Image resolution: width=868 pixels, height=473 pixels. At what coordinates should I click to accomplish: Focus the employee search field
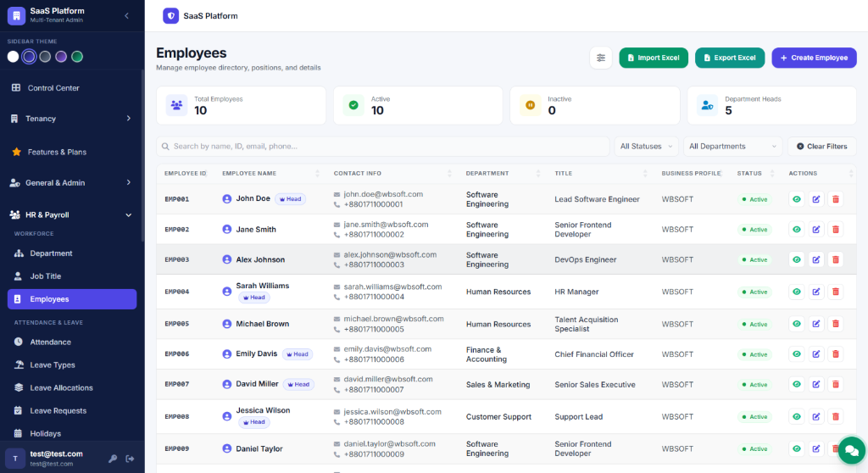(382, 146)
